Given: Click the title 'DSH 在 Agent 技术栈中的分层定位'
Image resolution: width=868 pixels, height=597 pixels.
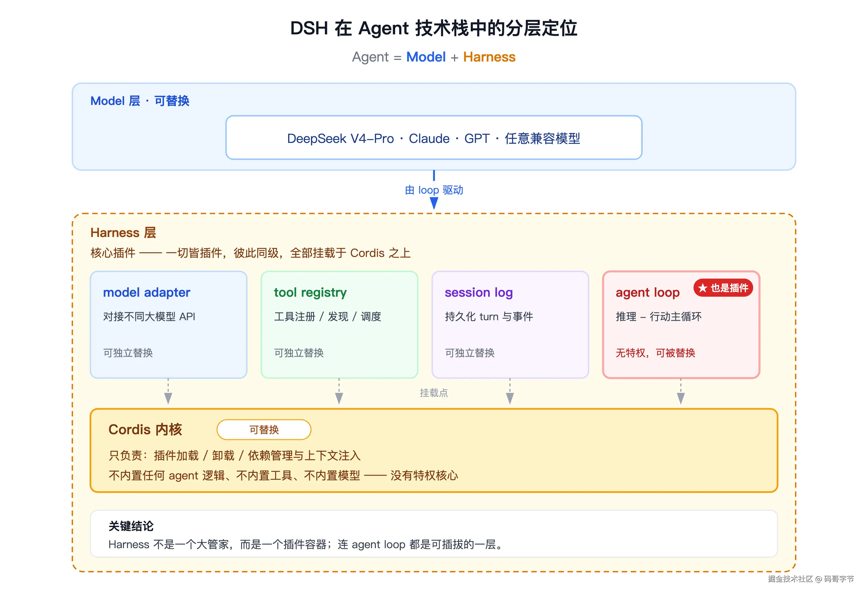Looking at the screenshot, I should pos(434,28).
